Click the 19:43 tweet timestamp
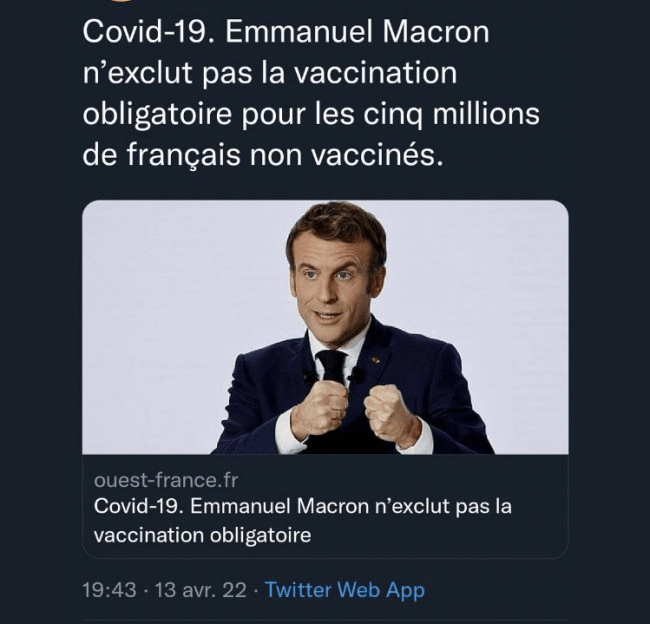Screen dimensions: 650x624 pyautogui.click(x=107, y=590)
